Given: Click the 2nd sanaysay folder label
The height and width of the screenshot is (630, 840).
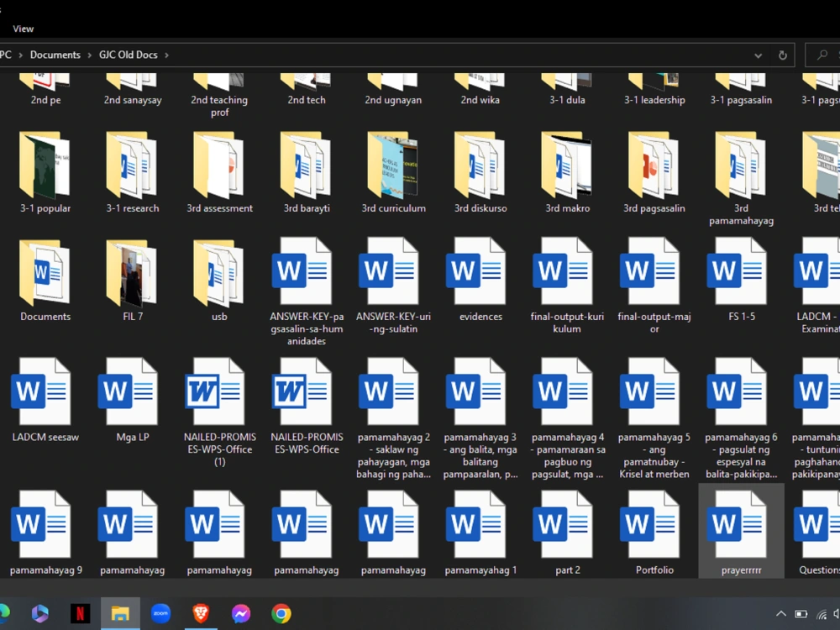Looking at the screenshot, I should pyautogui.click(x=133, y=100).
